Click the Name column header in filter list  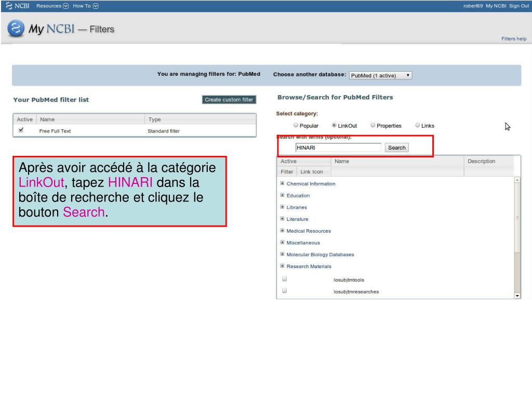(x=47, y=119)
